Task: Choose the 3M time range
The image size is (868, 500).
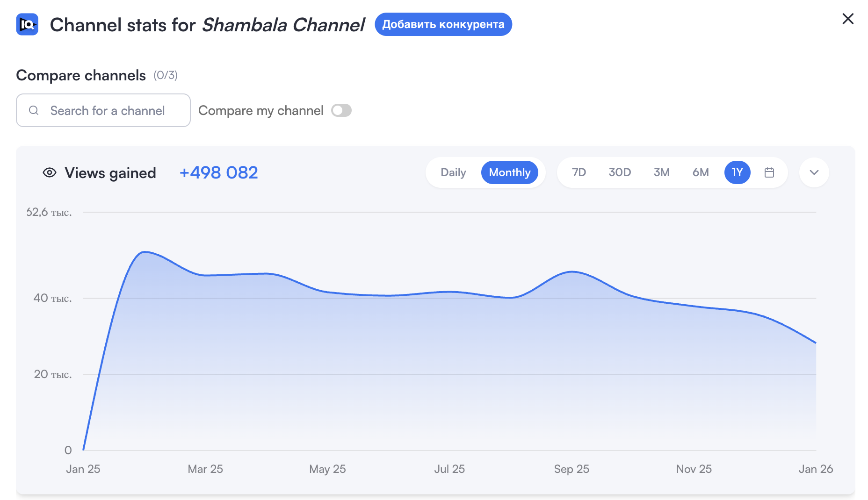Action: (661, 172)
